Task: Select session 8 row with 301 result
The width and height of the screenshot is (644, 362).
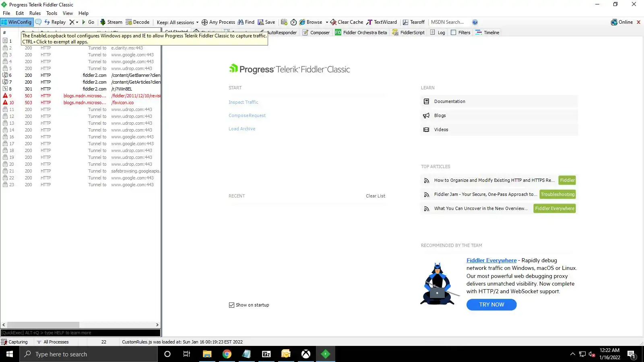Action: point(80,89)
